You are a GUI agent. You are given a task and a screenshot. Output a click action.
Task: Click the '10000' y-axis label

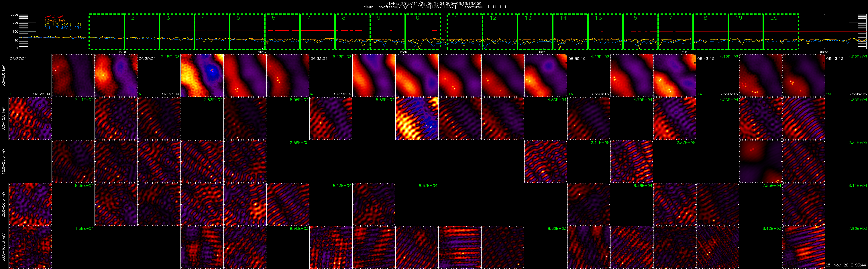[x=13, y=15]
